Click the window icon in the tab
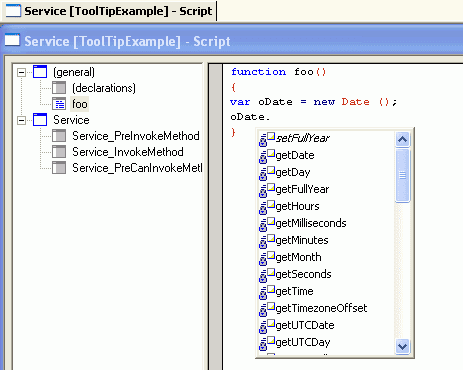The height and width of the screenshot is (370, 463). click(13, 11)
